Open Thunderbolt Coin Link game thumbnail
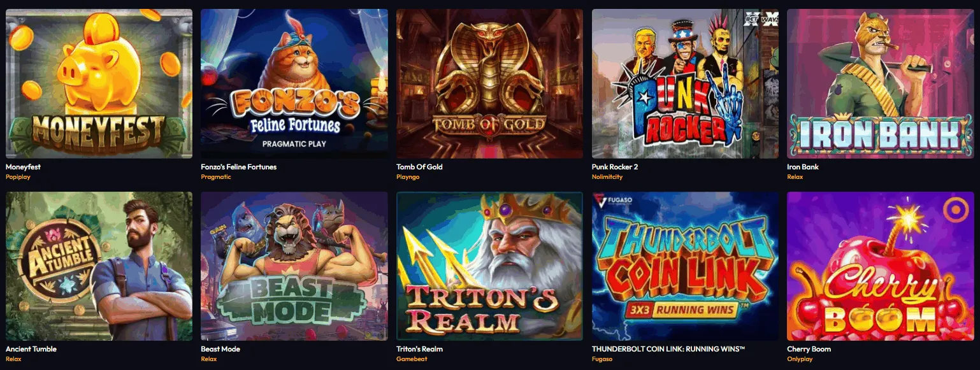This screenshot has width=980, height=370. 685,266
